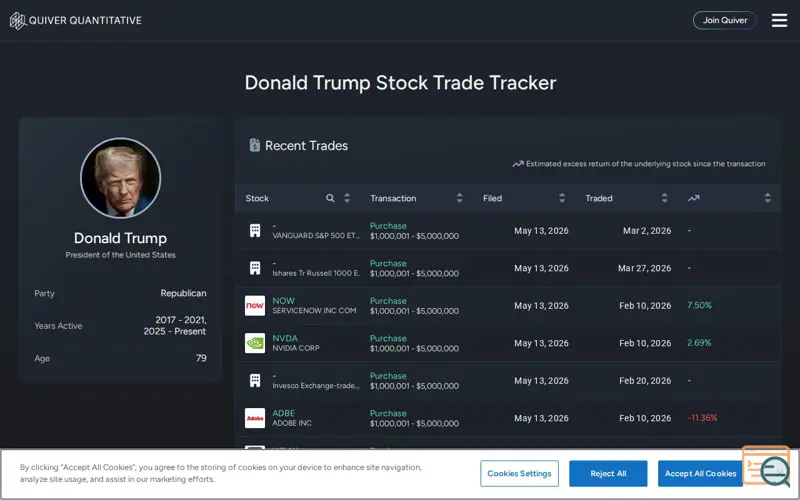Screen dimensions: 800x500
Task: Click Donald Trump profile photo
Action: coord(120,178)
